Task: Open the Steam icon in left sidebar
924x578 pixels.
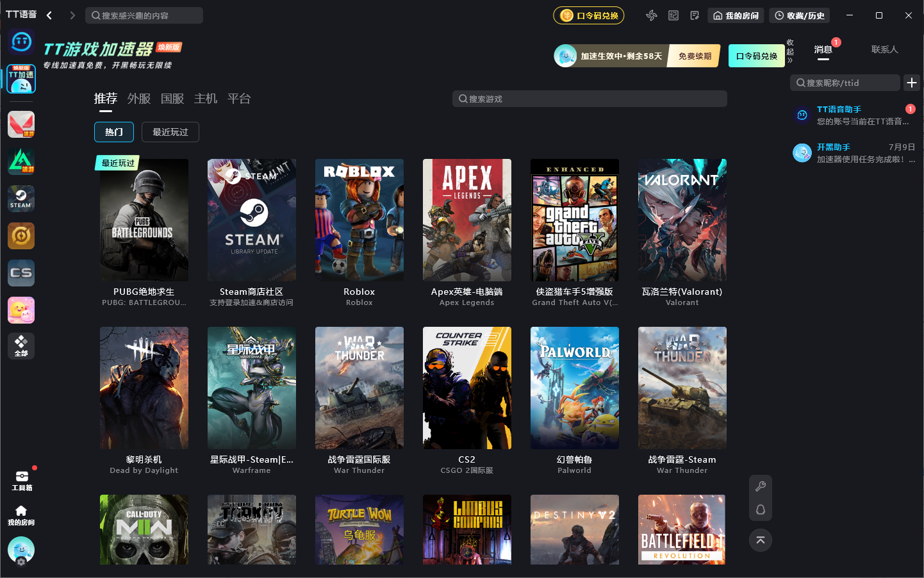Action: pos(21,199)
